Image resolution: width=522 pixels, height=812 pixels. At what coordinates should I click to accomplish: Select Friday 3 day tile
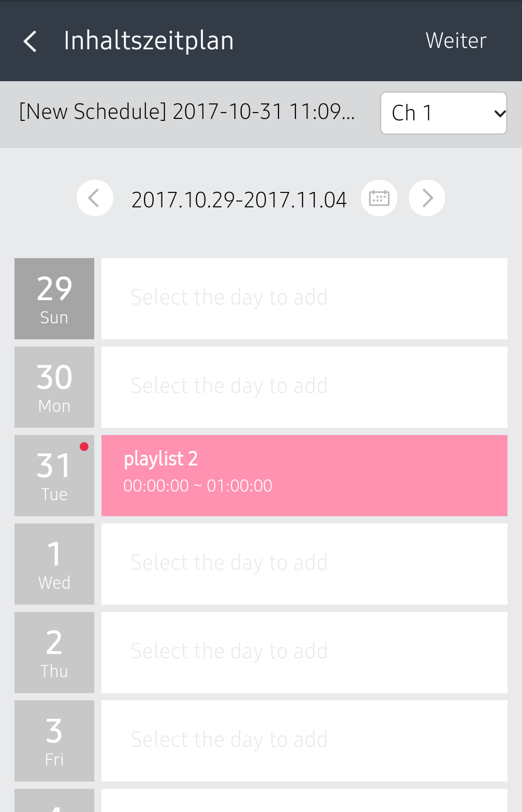click(54, 741)
